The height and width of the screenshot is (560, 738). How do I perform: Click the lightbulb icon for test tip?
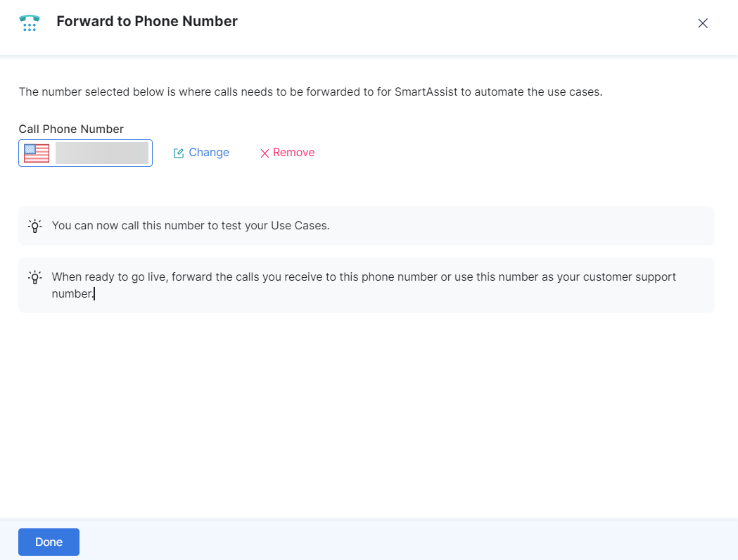35,226
